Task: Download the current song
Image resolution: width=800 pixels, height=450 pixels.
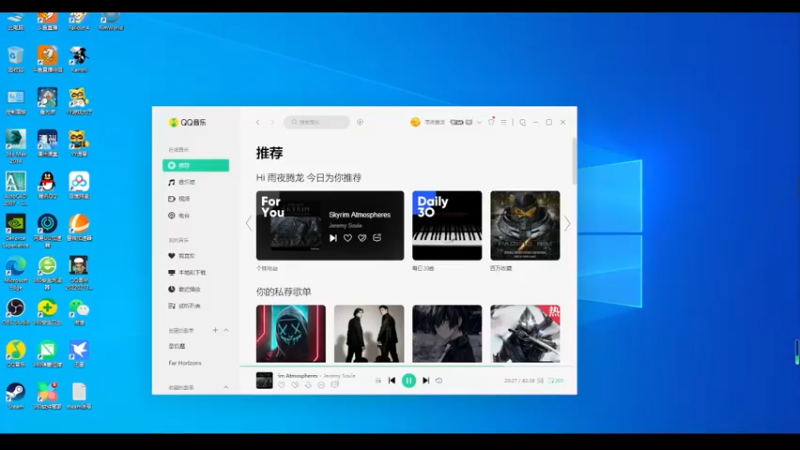Action: 308,385
